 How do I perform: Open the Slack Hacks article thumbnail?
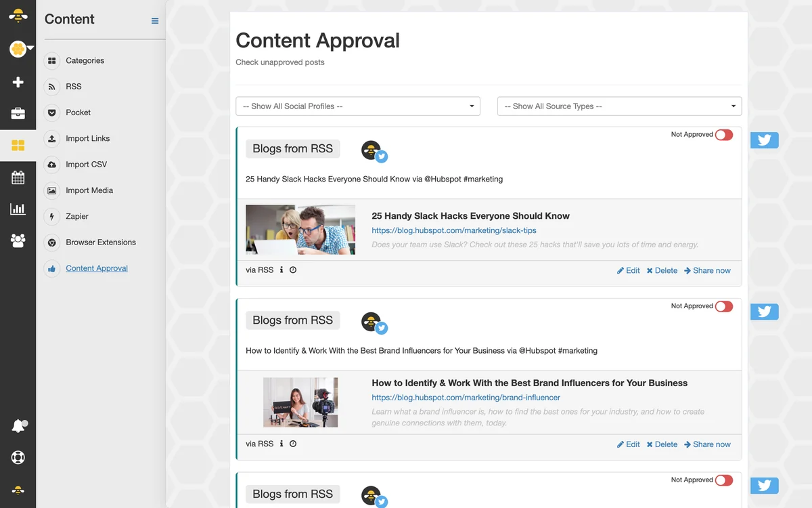click(300, 230)
